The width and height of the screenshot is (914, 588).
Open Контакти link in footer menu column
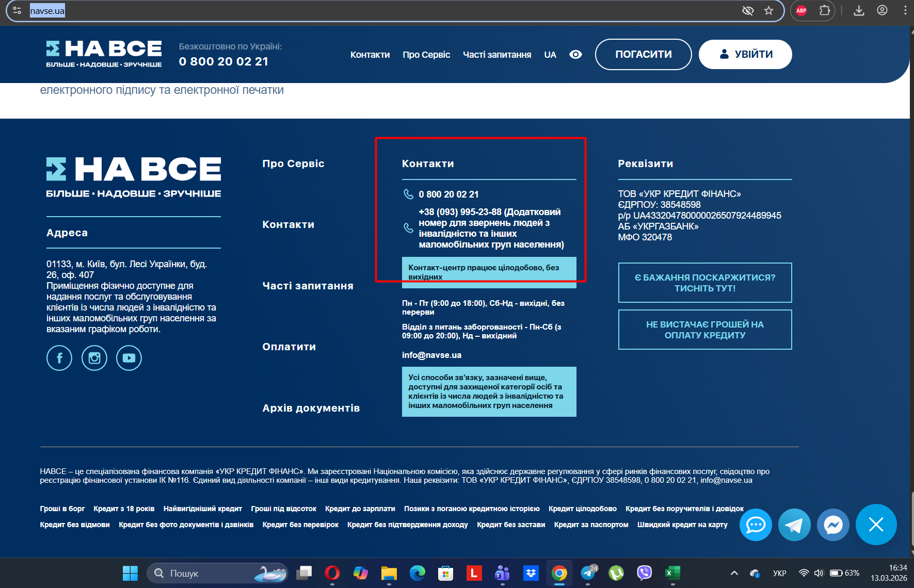coord(288,224)
